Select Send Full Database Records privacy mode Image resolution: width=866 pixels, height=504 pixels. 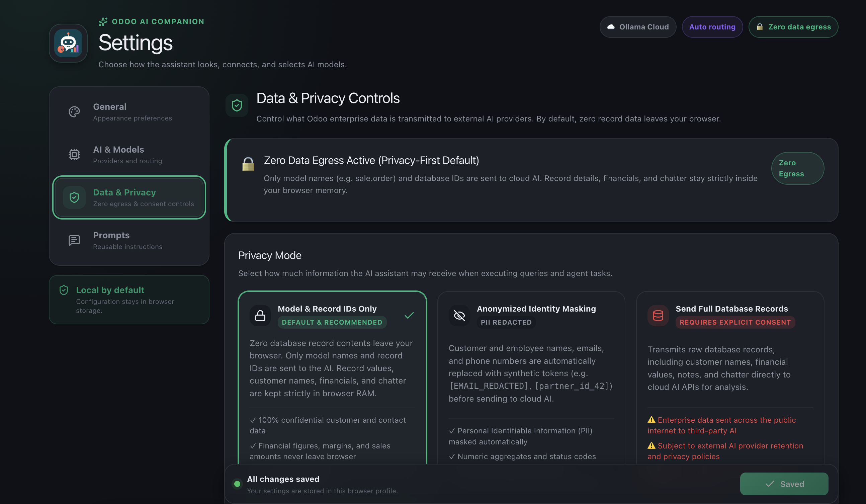pos(730,378)
